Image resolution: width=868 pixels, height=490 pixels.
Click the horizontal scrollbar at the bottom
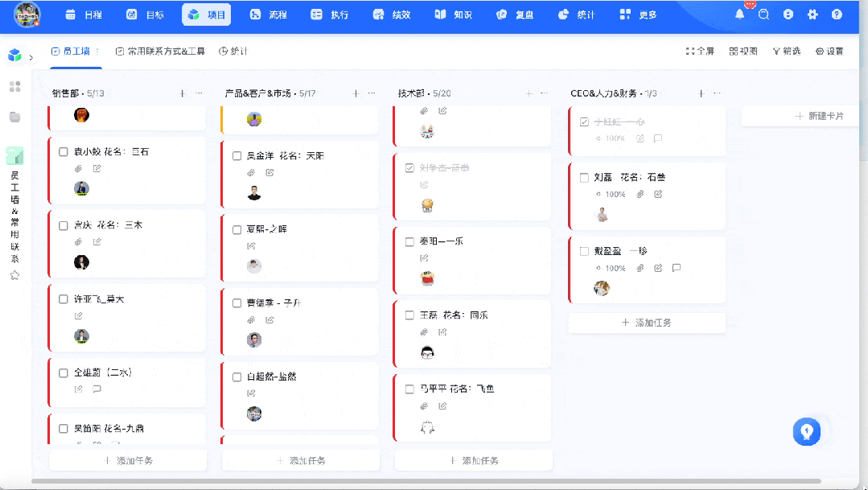coord(426,481)
